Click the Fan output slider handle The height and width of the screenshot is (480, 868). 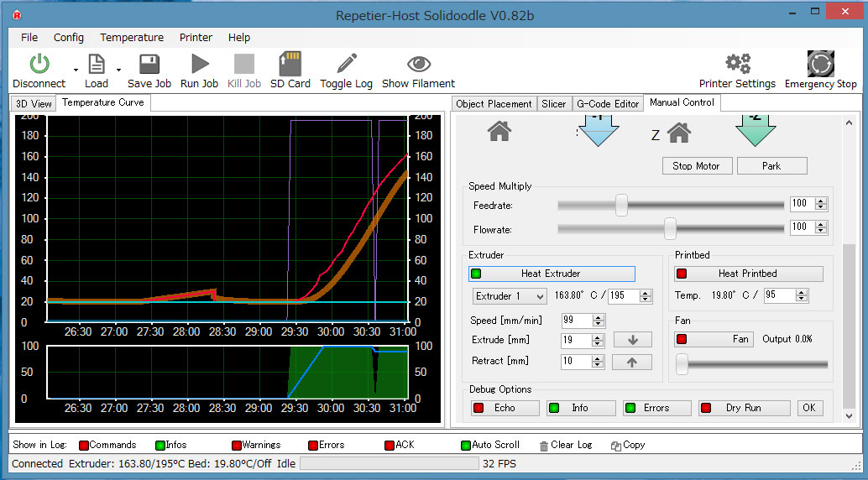coord(682,363)
